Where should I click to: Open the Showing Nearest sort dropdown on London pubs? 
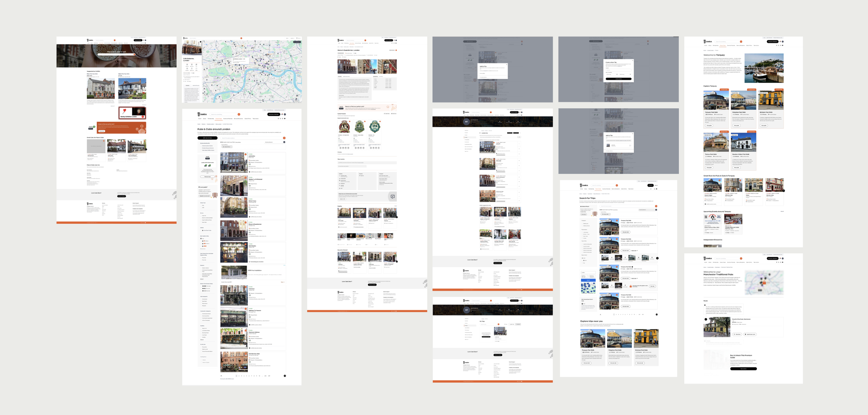(x=275, y=142)
